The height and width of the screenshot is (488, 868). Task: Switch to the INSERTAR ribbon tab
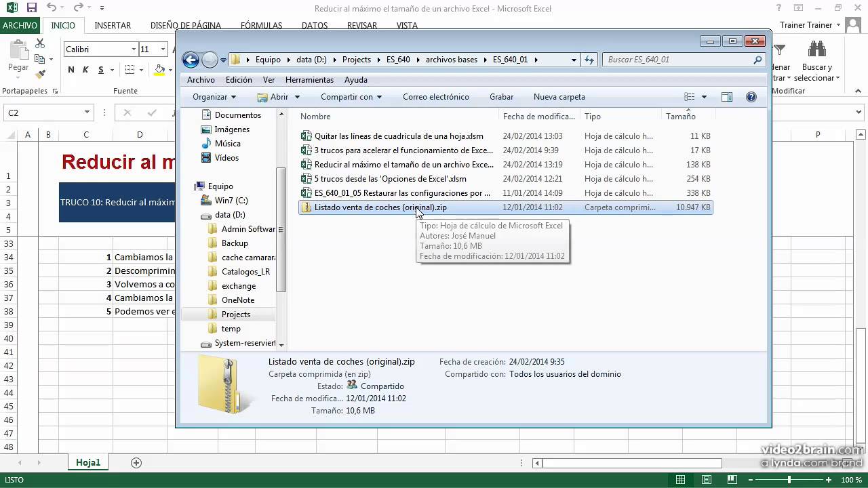(113, 25)
